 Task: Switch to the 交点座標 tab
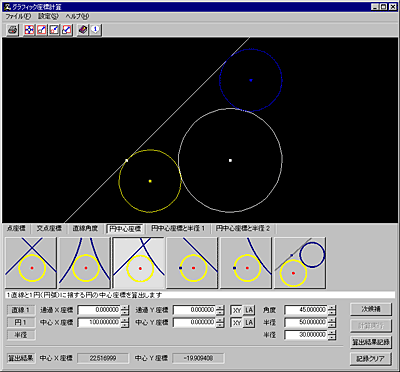coord(49,229)
